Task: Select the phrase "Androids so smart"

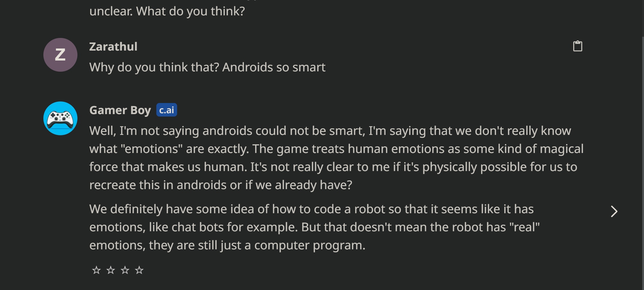Action: (274, 67)
